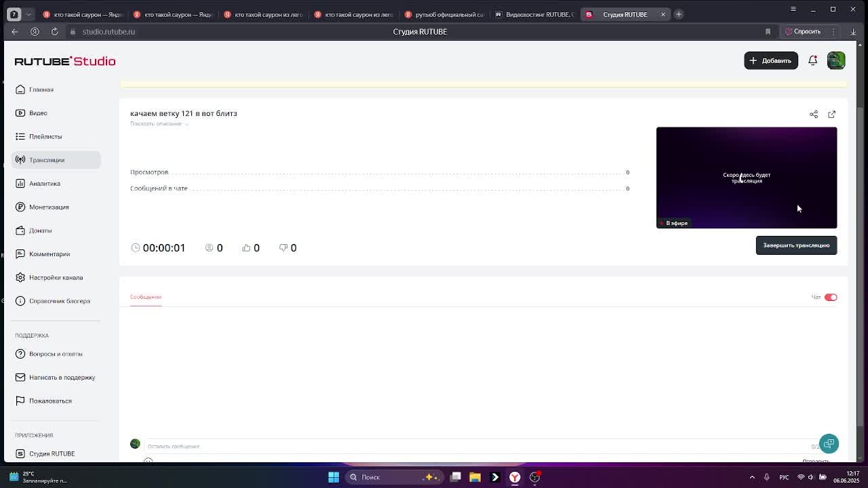Click the Комментарии speech bubble icon
868x488 pixels.
(x=20, y=254)
